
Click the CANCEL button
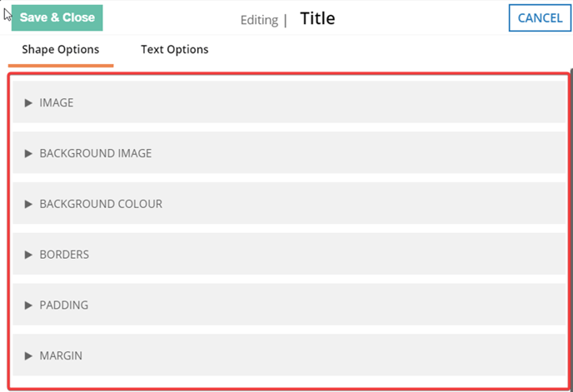(540, 18)
